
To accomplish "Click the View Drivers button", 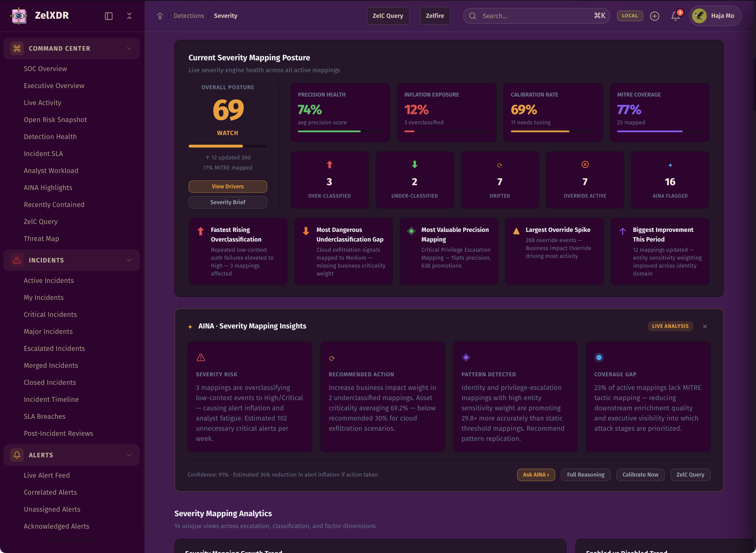I will pos(228,186).
